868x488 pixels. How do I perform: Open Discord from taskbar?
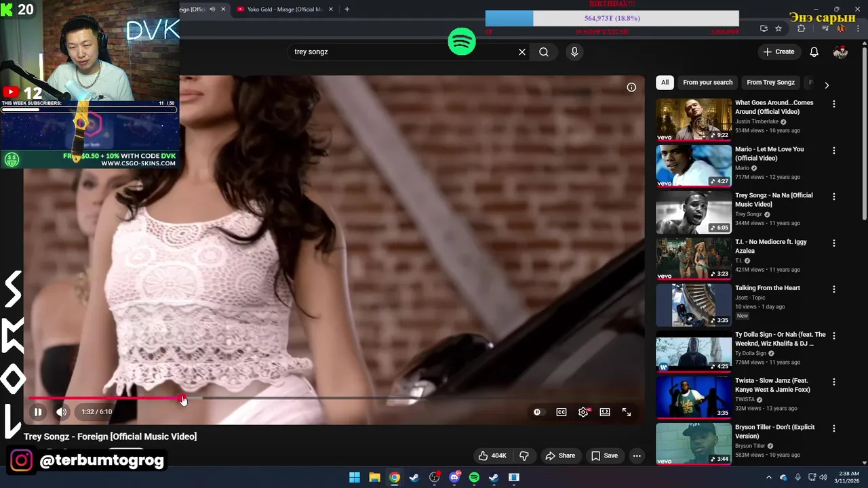(454, 477)
